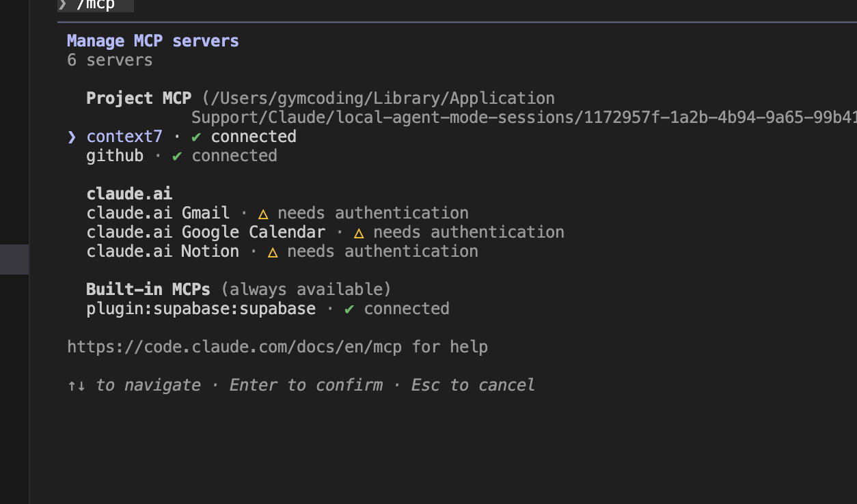Pick the claude.ai Notion server
This screenshot has width=857, height=504.
[163, 251]
